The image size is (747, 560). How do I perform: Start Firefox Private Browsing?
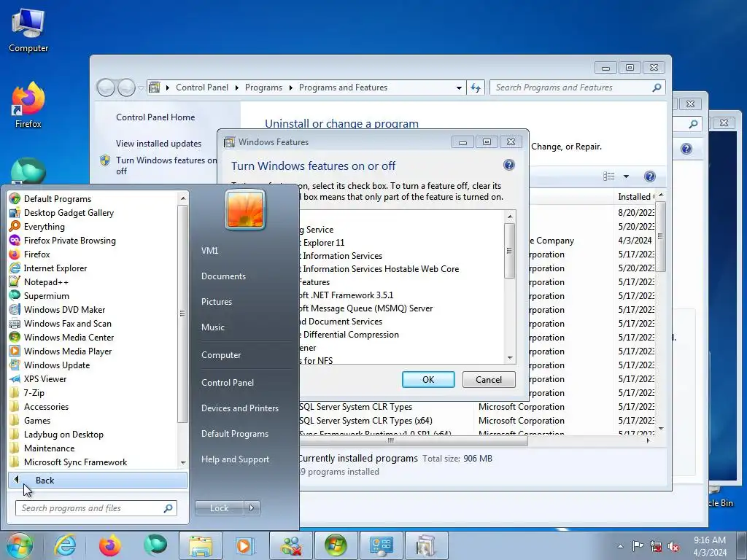tap(63, 240)
